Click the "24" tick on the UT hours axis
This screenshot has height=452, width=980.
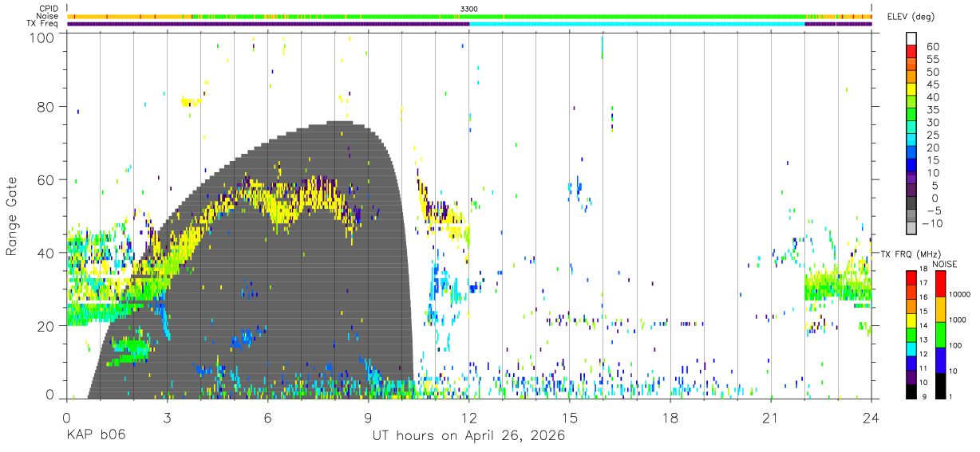point(871,417)
